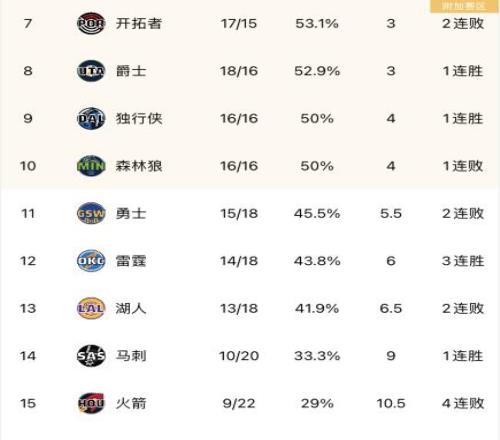
Task: Open team name 独行侠
Action: click(x=139, y=118)
